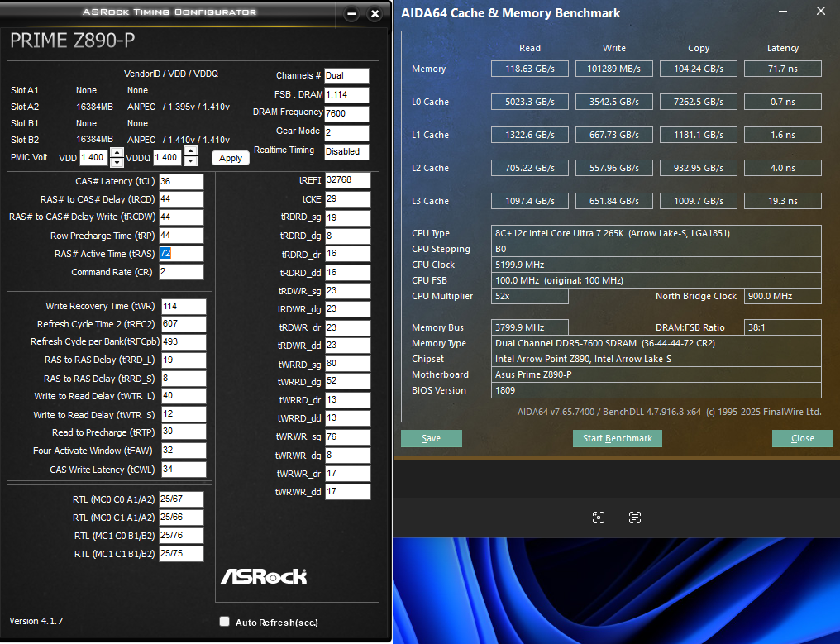Select the tRRD_S value field
This screenshot has height=644, width=840.
184,379
